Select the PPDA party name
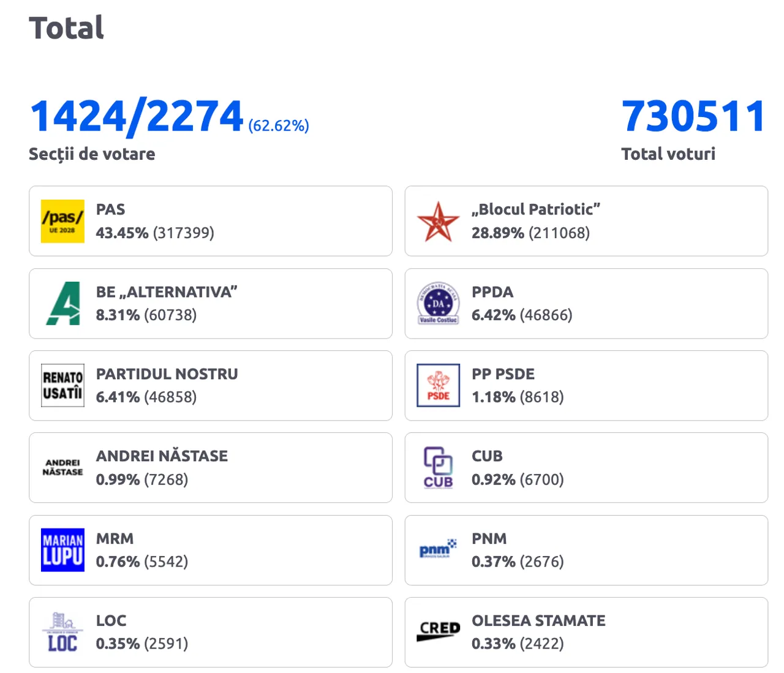Image resolution: width=784 pixels, height=673 pixels. click(492, 291)
